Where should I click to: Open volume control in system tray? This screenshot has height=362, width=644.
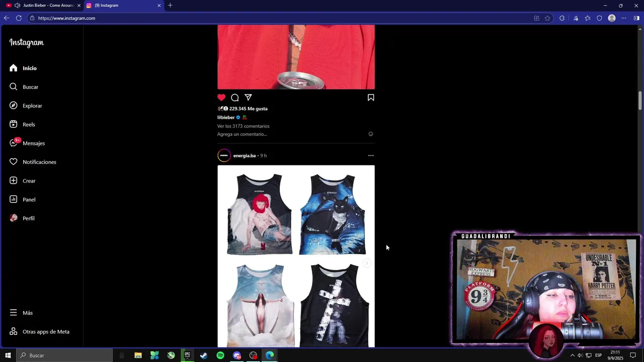580,355
